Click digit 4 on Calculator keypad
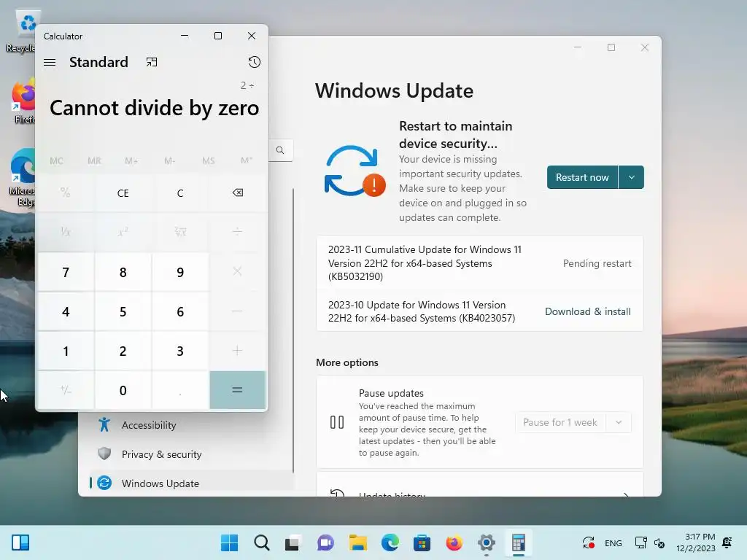 pyautogui.click(x=66, y=311)
